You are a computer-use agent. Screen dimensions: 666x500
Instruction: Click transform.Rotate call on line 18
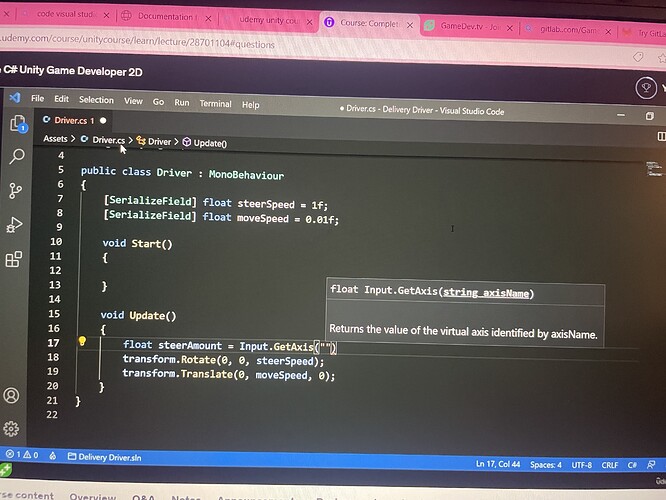pyautogui.click(x=223, y=360)
